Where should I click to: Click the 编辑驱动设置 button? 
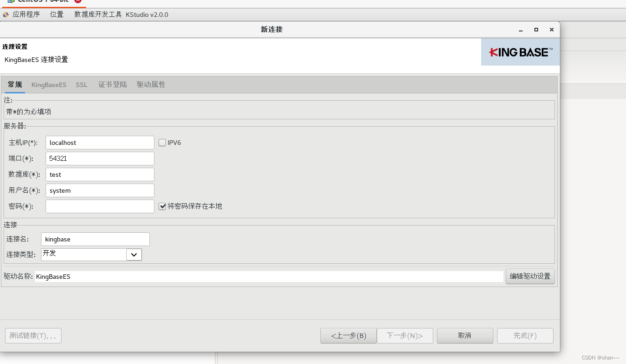click(x=530, y=277)
